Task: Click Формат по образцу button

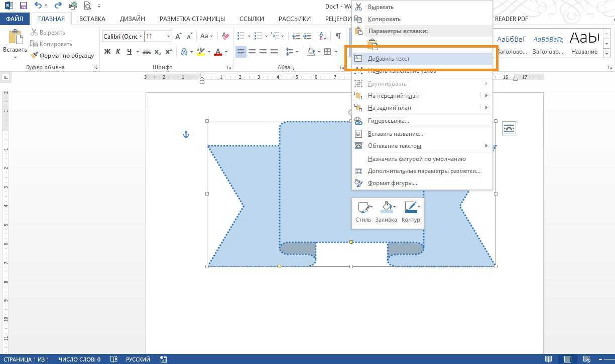Action: tap(62, 56)
